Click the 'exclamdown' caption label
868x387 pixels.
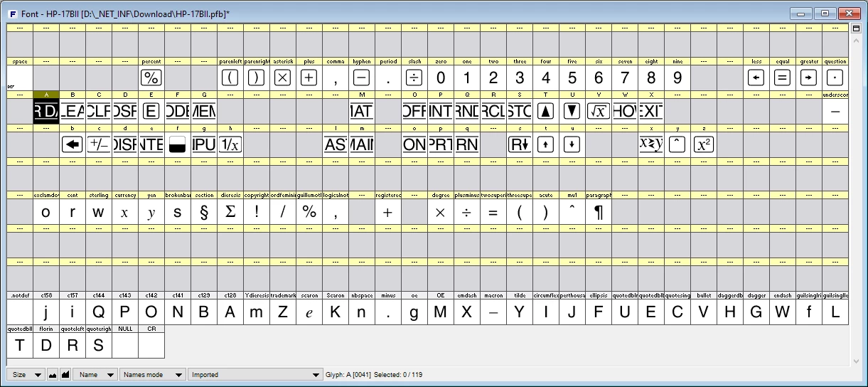click(46, 195)
